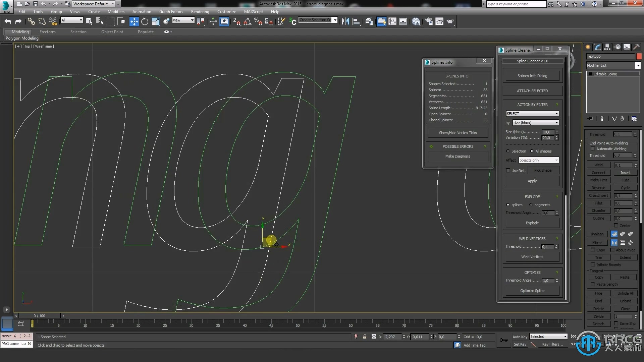Click the Make Diagnosis button
This screenshot has width=644, height=362.
point(458,156)
